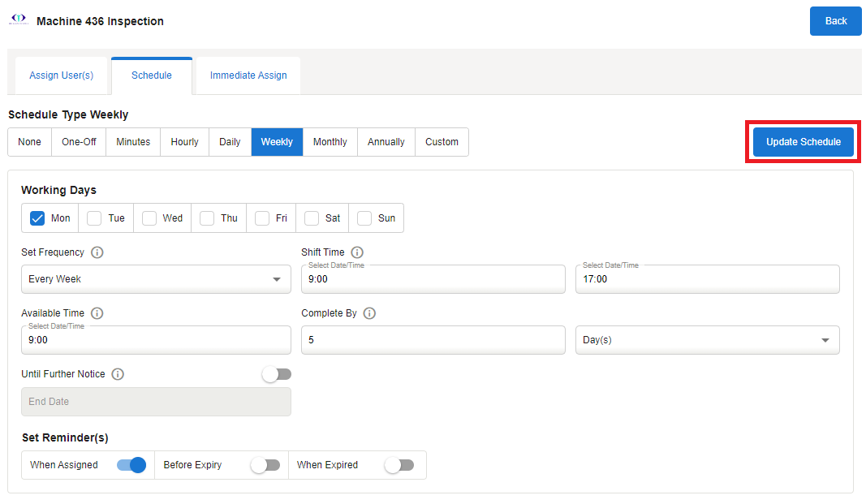Click the app logo beside Machine 436 Inspection
This screenshot has width=866, height=504.
[x=18, y=21]
